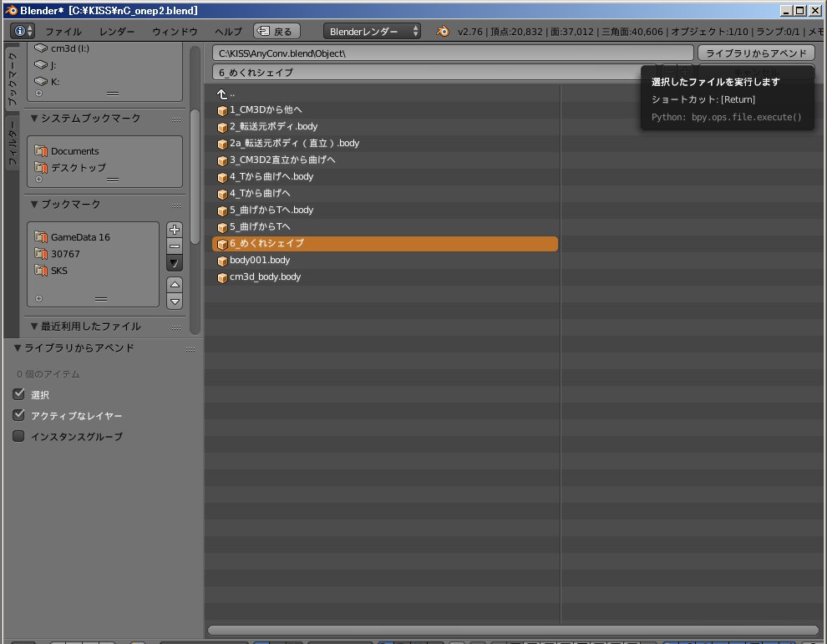This screenshot has width=827, height=644.
Task: Open the ウィンドウ menu
Action: click(x=175, y=32)
